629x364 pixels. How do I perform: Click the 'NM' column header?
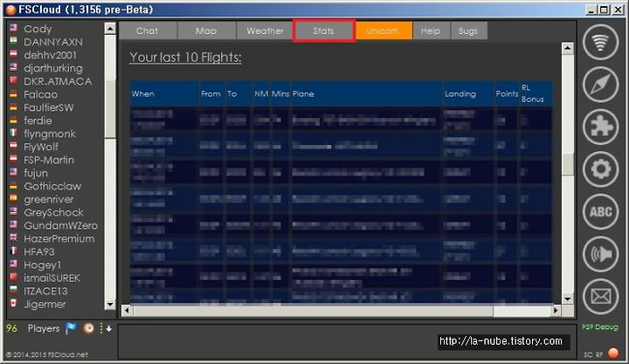coord(261,93)
